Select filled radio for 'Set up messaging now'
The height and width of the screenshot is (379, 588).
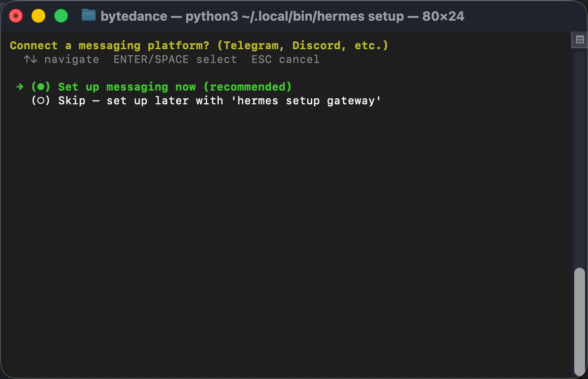pos(41,87)
